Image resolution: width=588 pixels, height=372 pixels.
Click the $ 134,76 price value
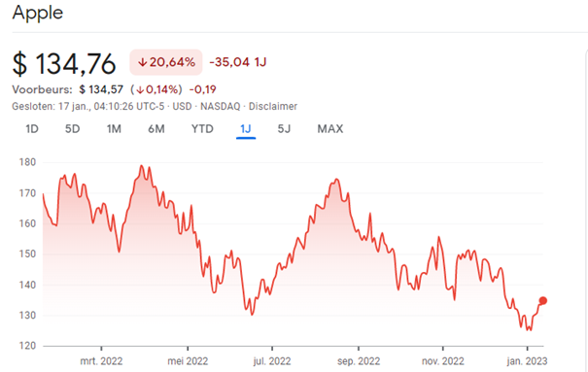point(64,64)
